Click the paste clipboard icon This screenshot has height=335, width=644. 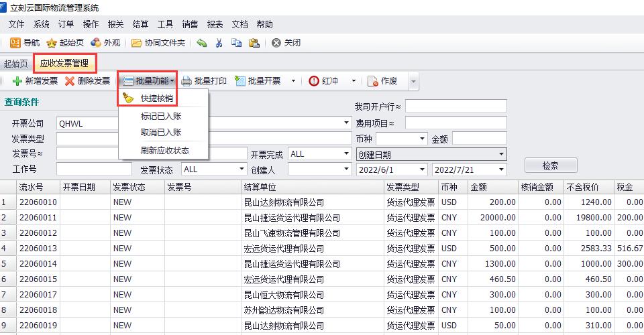(254, 43)
